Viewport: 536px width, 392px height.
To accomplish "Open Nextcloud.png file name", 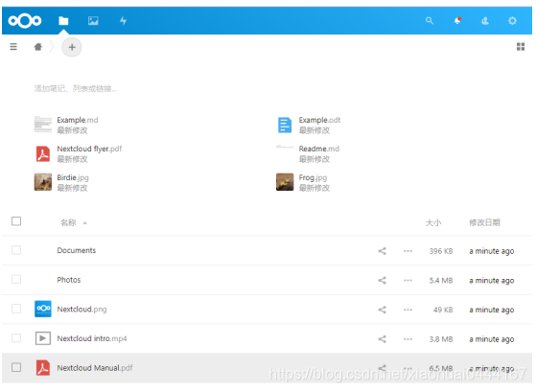I will 82,310.
